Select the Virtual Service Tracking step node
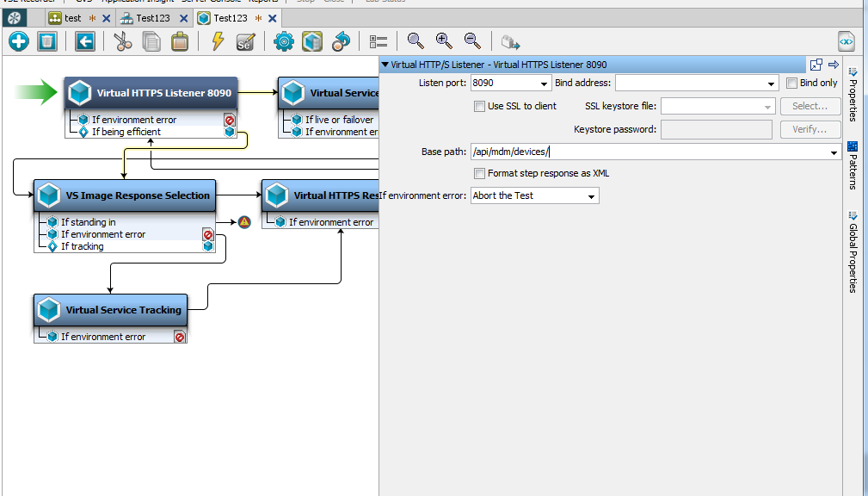The width and height of the screenshot is (868, 496). pos(110,310)
